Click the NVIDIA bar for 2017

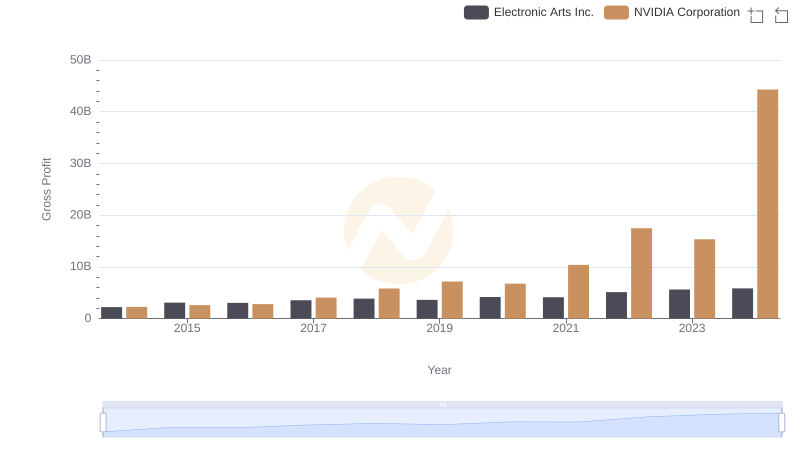326,308
